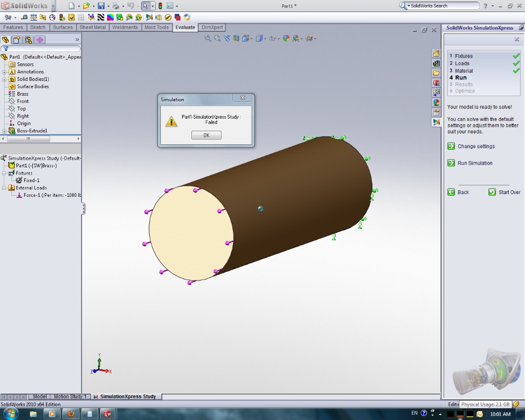
Task: Click the Section View icon
Action: point(236,38)
